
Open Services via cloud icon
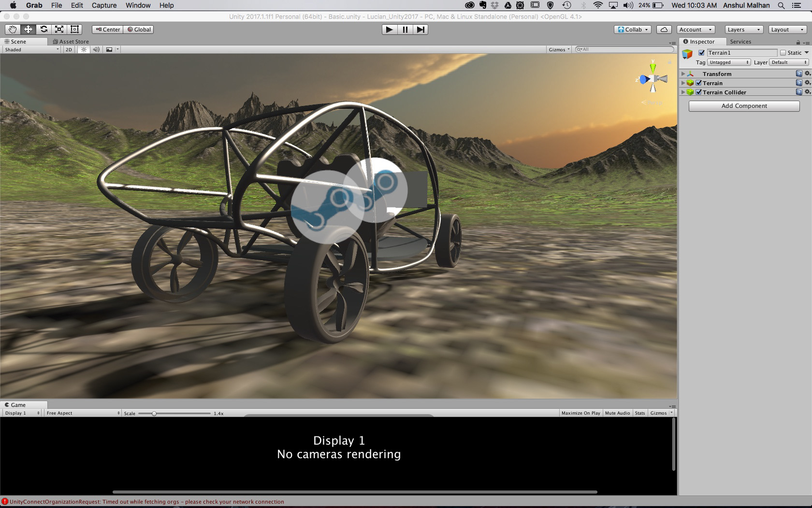664,30
